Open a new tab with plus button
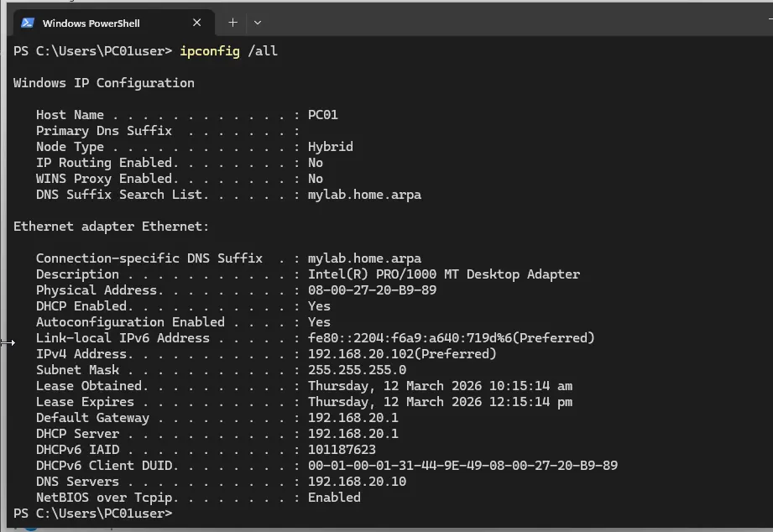Screen dimensions: 773x532 click(232, 23)
